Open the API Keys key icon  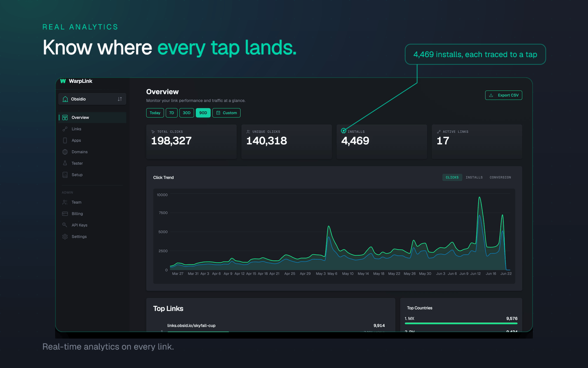pyautogui.click(x=65, y=225)
